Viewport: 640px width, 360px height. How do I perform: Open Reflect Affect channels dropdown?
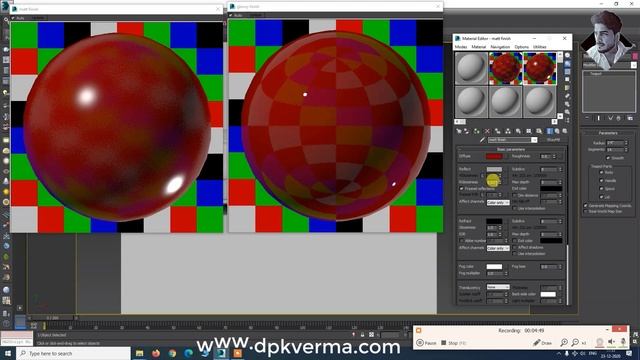pyautogui.click(x=498, y=202)
